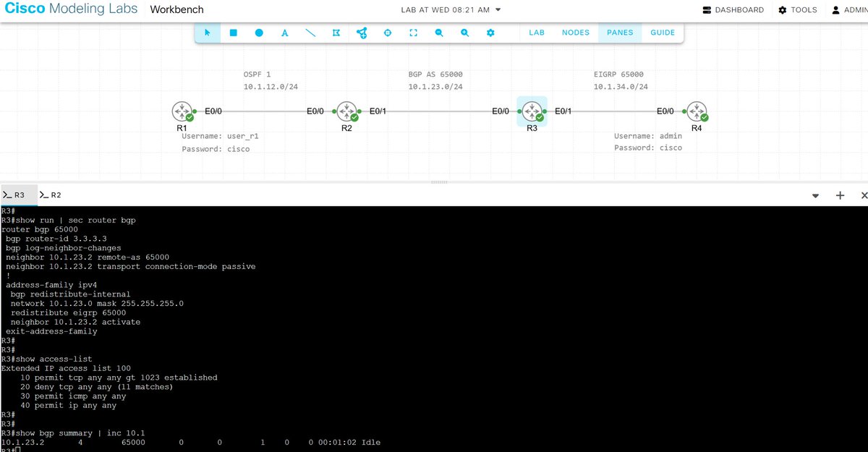Select the pointer selection tool
868x452 pixels.
pos(208,33)
